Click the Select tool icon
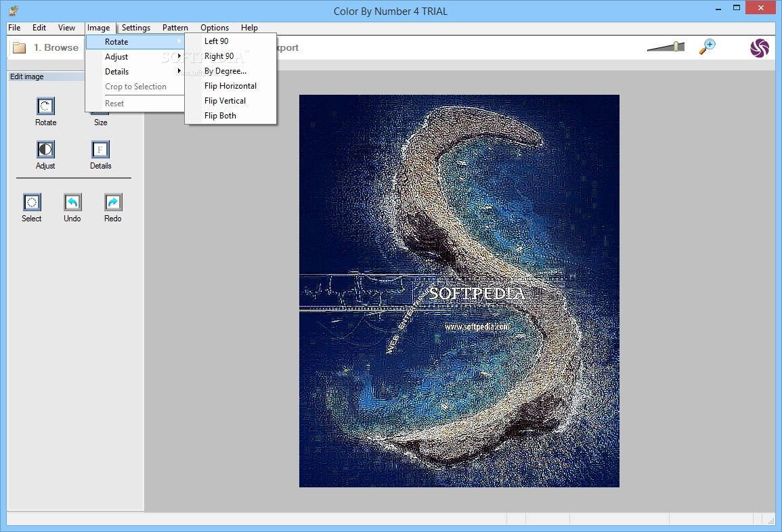The image size is (782, 532). pos(31,202)
